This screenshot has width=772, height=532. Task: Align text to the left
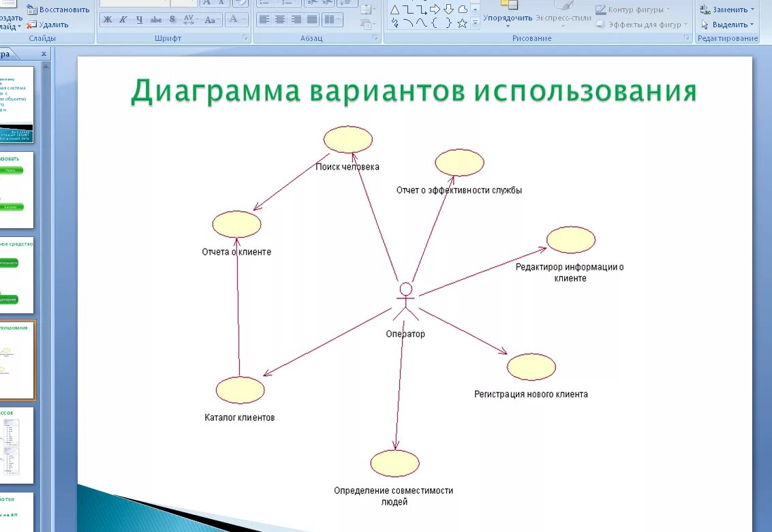click(x=264, y=20)
